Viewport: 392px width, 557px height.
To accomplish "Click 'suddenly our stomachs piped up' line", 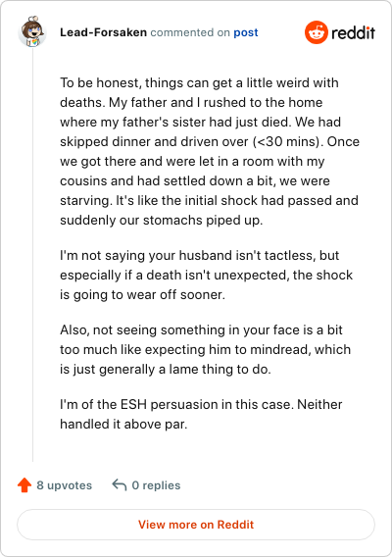I will [x=161, y=221].
